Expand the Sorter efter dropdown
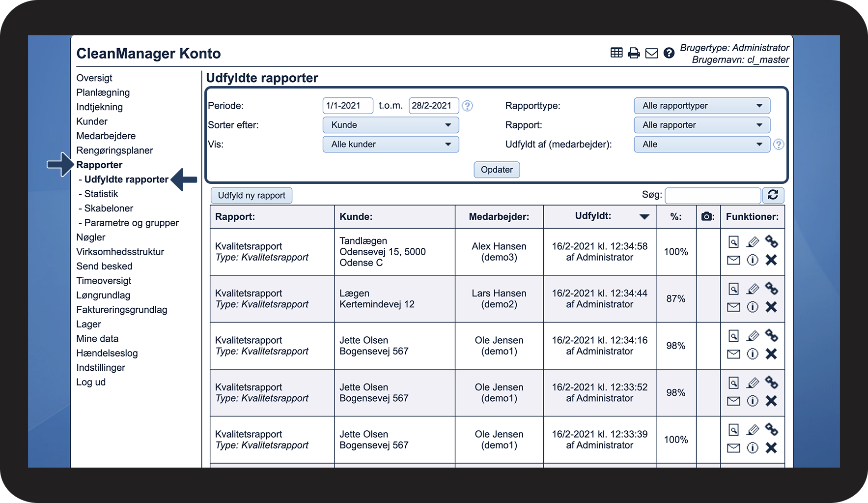The image size is (868, 503). point(391,125)
